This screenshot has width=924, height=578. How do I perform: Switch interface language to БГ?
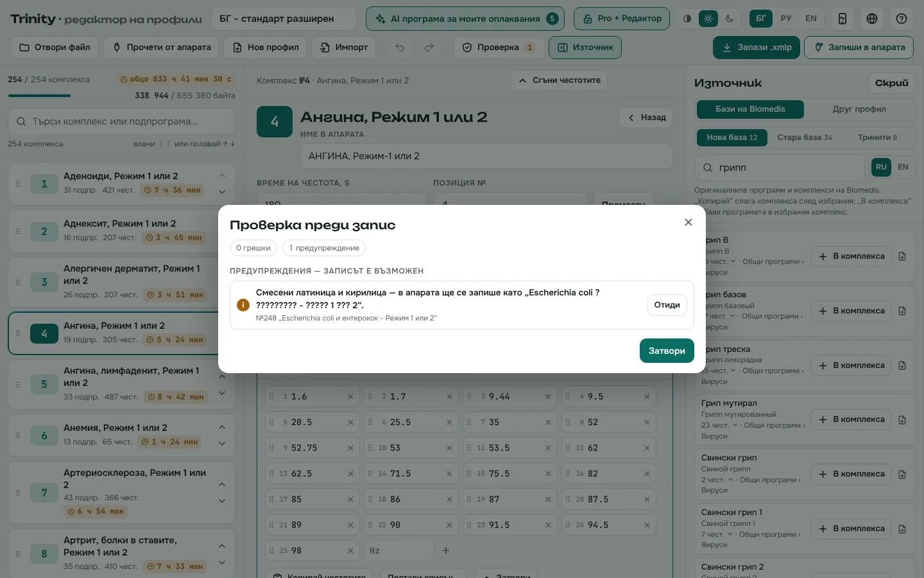click(x=761, y=19)
